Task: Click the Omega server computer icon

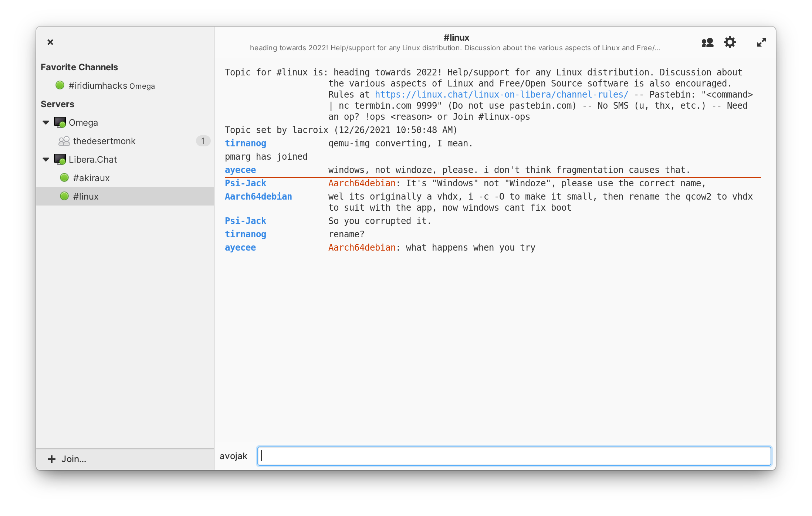Action: pyautogui.click(x=60, y=122)
